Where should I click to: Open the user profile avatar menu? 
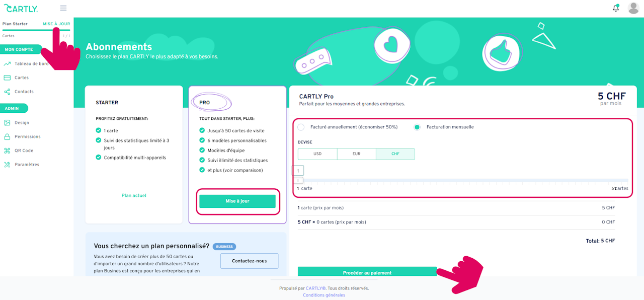(x=633, y=8)
